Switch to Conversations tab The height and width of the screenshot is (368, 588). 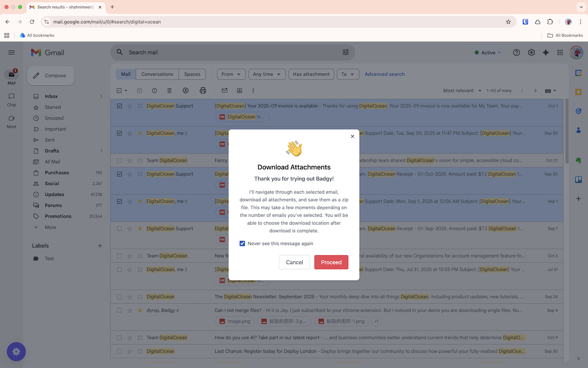(157, 74)
